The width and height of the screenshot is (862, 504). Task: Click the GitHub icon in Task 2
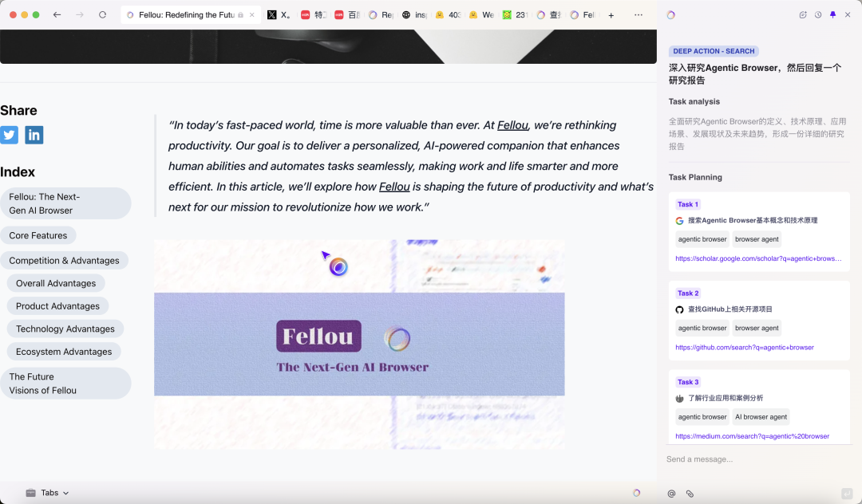coord(679,309)
